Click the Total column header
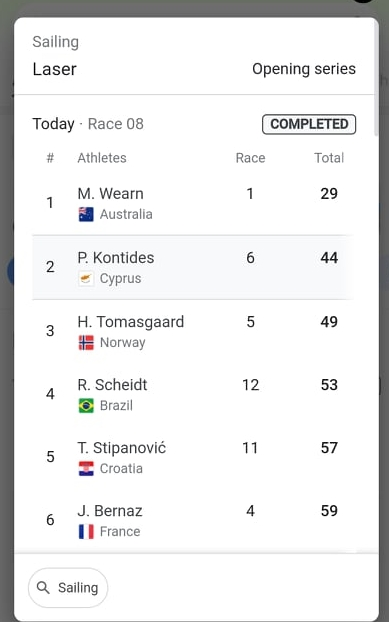The image size is (389, 622). tap(329, 158)
